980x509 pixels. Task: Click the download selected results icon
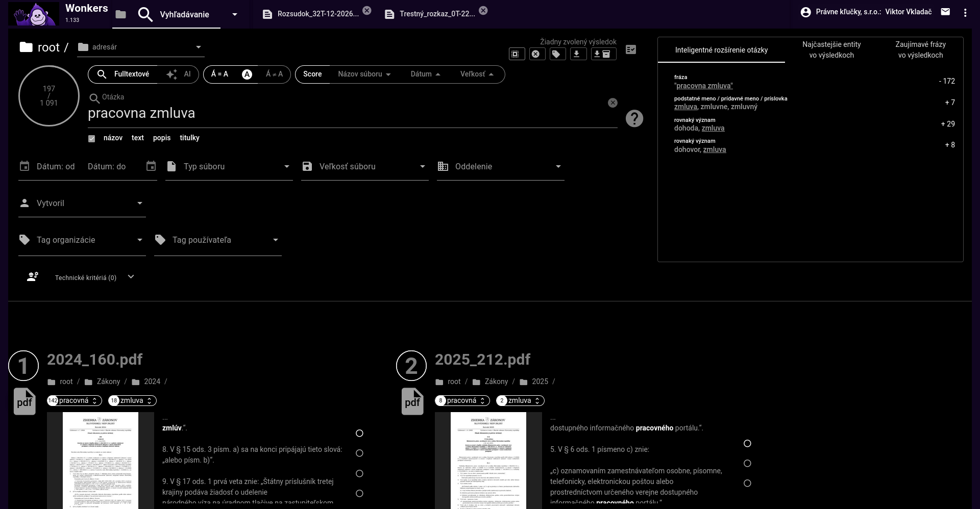point(577,54)
